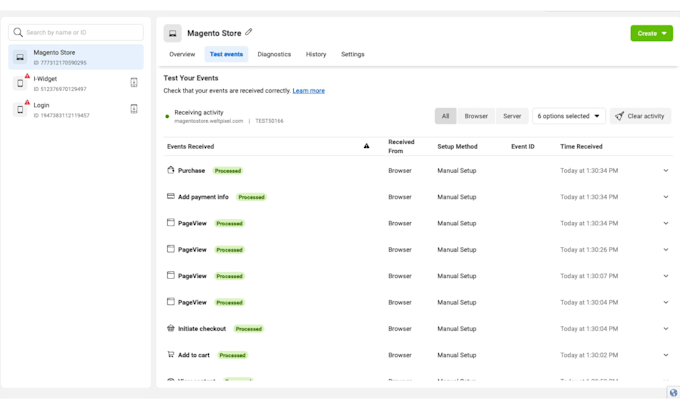Open the History tab
Screen dimensions: 680x409
coord(316,54)
